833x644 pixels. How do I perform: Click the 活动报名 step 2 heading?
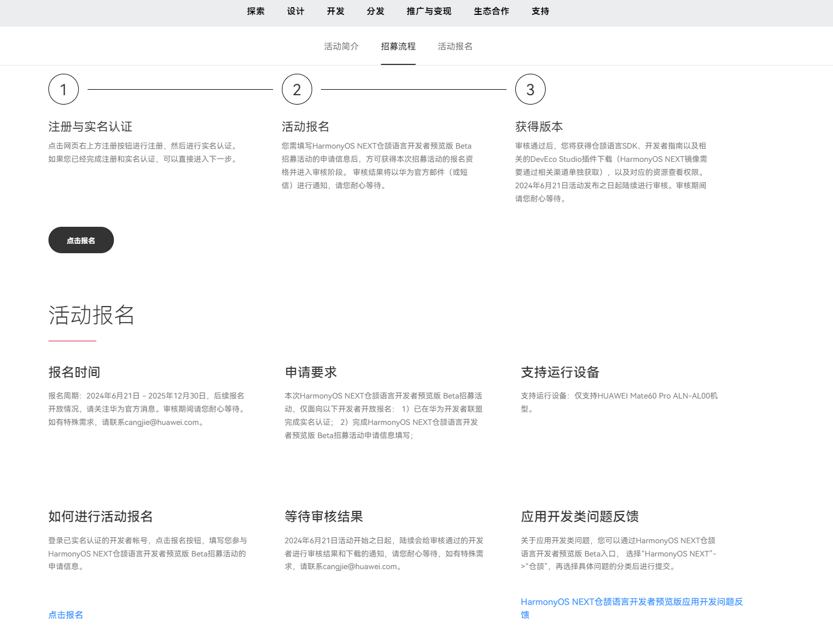tap(306, 127)
